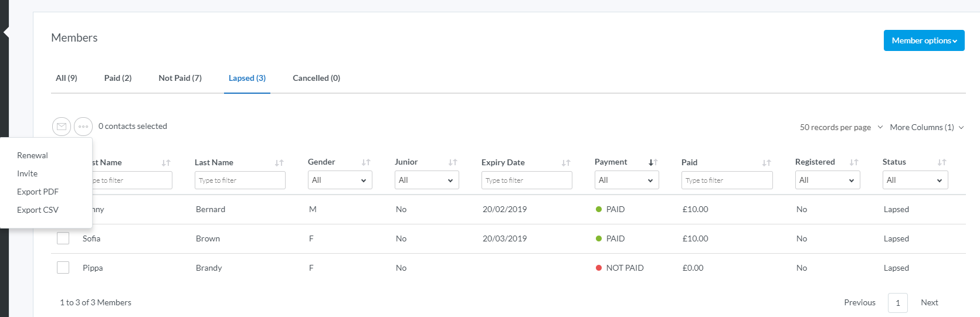Sort by Expiry Date column arrows
980x317 pixels.
[x=566, y=163]
